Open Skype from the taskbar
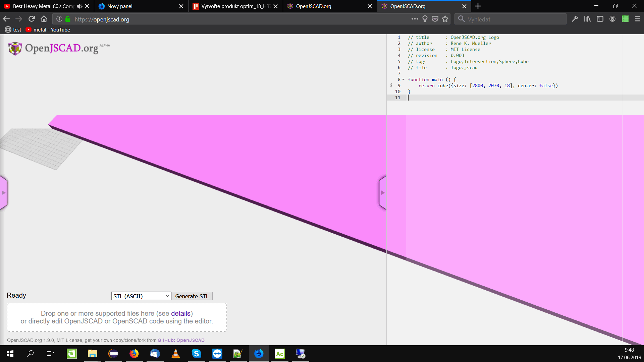The height and width of the screenshot is (362, 644). [x=197, y=354]
